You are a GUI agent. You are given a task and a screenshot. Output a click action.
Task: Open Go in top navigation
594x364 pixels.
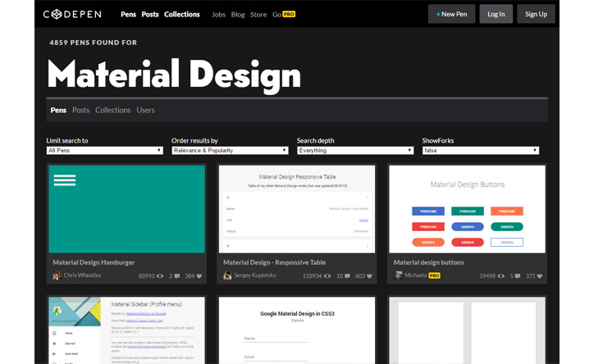[276, 15]
